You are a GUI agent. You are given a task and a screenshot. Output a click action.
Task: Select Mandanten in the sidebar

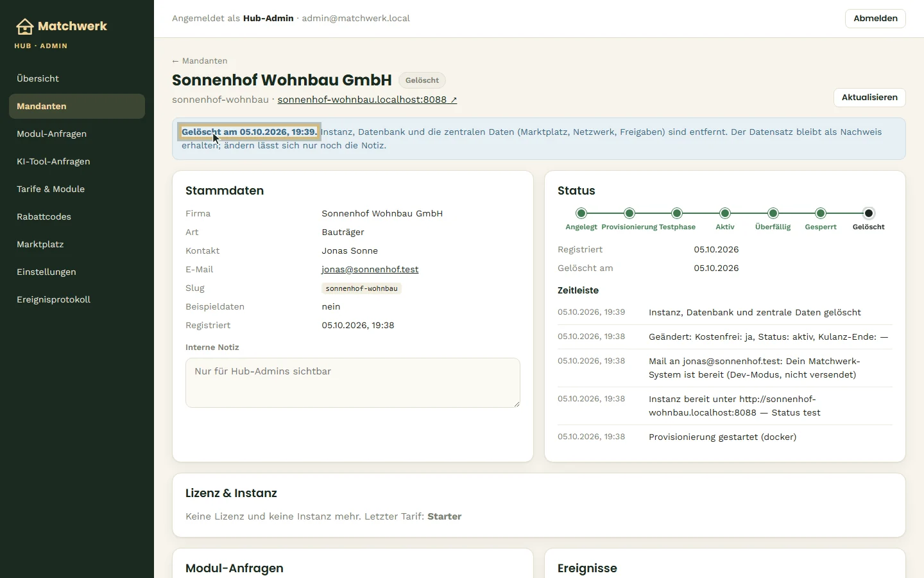pos(77,106)
